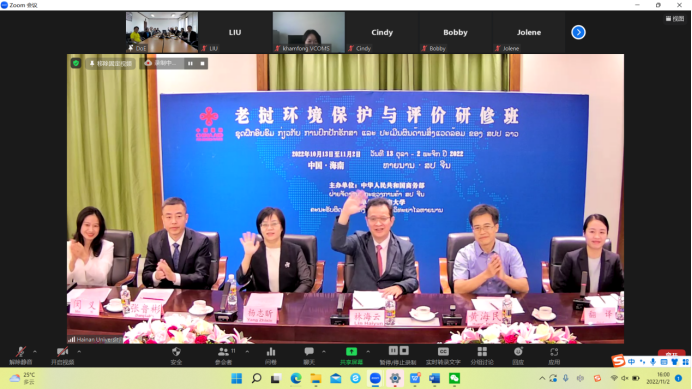The width and height of the screenshot is (692, 389).
Task: Open WeChat from the Windows taskbar
Action: 454,378
